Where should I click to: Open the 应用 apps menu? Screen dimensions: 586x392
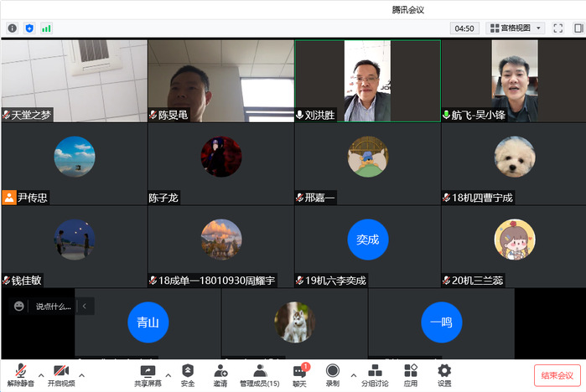point(410,374)
